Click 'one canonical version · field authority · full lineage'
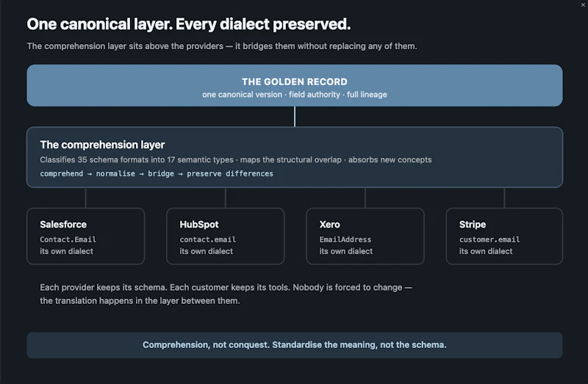 (295, 95)
